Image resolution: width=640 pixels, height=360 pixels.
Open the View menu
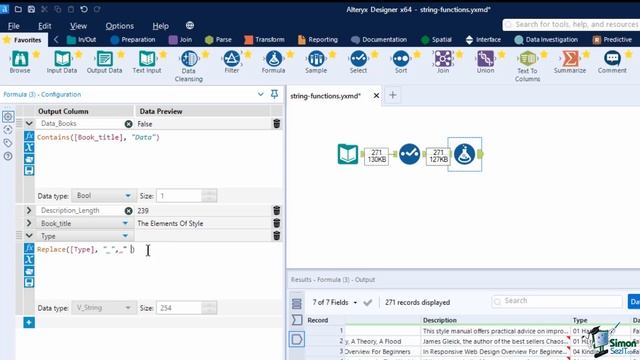(78, 26)
